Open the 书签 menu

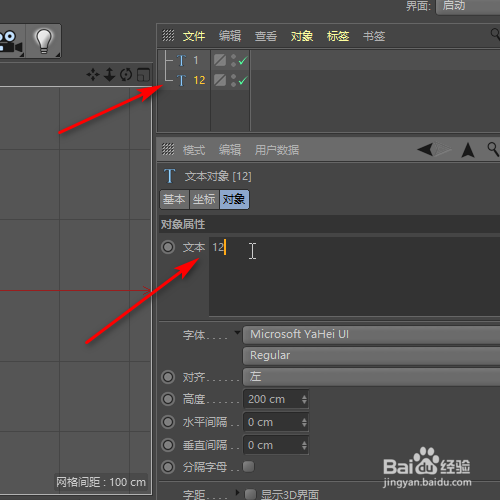(374, 36)
